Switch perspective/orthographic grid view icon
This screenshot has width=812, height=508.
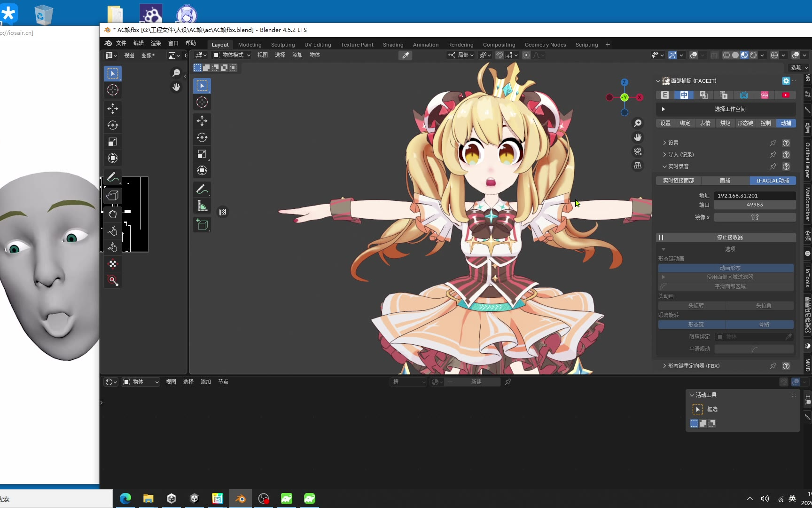(x=638, y=166)
